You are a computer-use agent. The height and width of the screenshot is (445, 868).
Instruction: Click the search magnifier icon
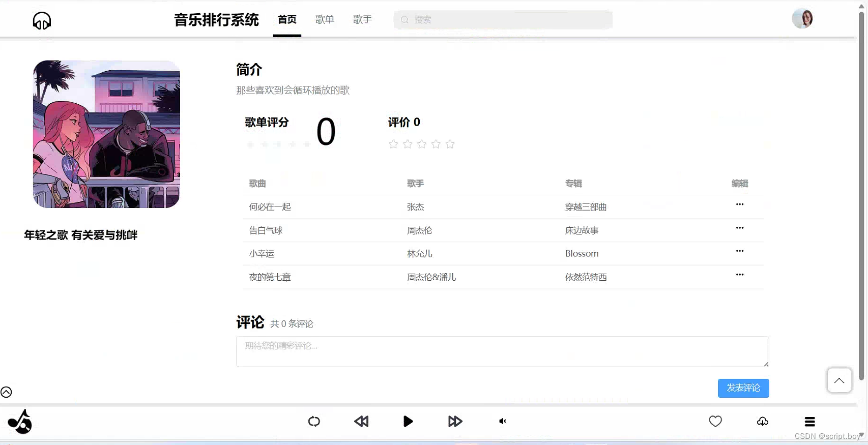404,20
